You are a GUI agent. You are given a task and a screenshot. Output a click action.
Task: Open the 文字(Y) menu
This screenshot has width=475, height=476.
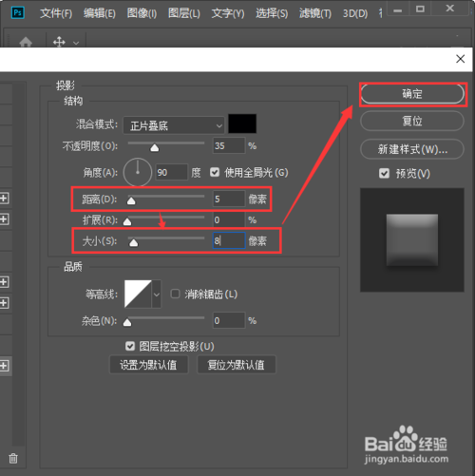click(x=228, y=13)
